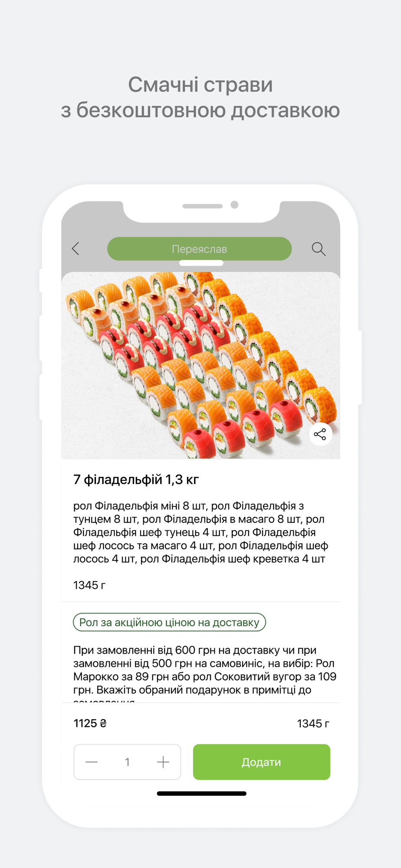The height and width of the screenshot is (868, 401).
Task: Open search with the magnifier icon
Action: [x=319, y=249]
